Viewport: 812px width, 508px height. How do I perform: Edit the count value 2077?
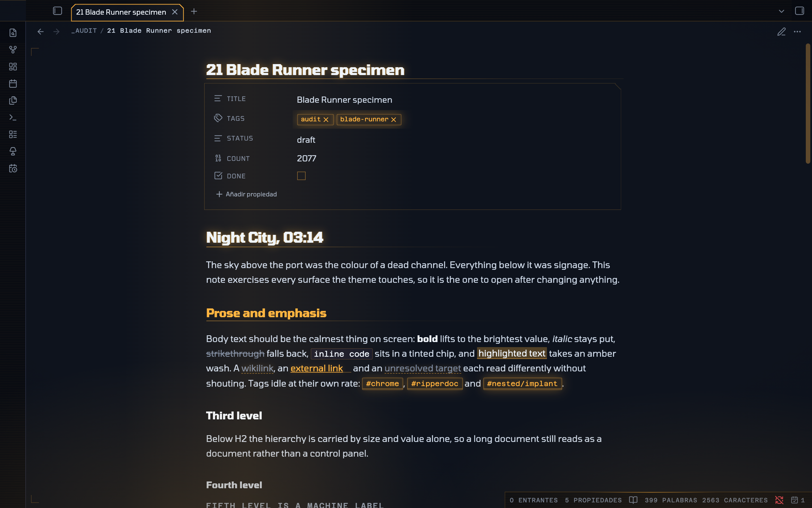click(x=306, y=158)
